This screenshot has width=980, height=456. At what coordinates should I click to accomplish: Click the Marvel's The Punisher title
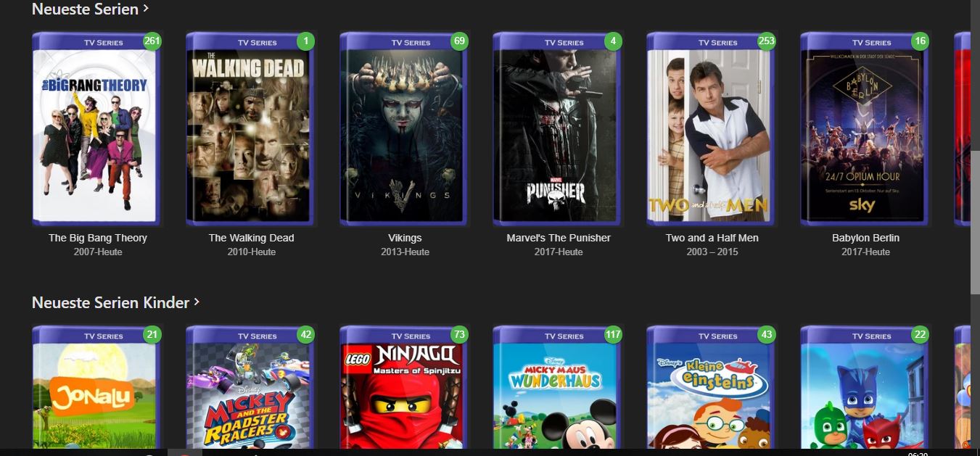559,238
